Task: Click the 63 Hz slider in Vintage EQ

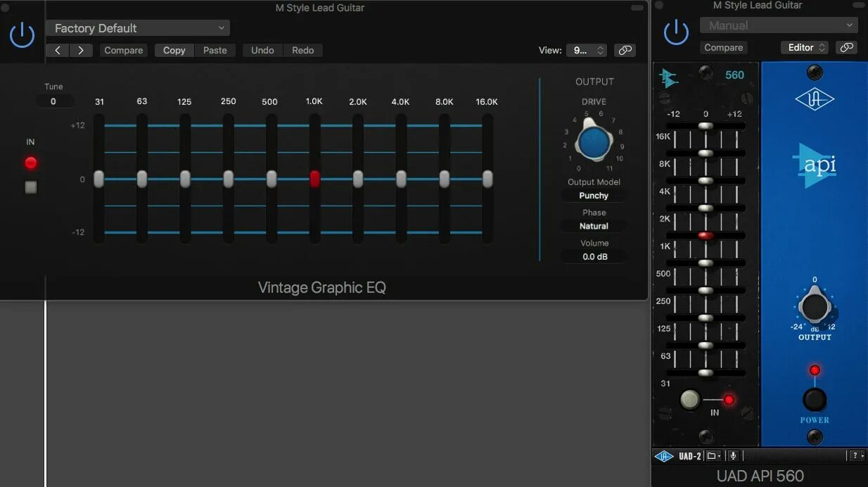Action: pos(142,179)
